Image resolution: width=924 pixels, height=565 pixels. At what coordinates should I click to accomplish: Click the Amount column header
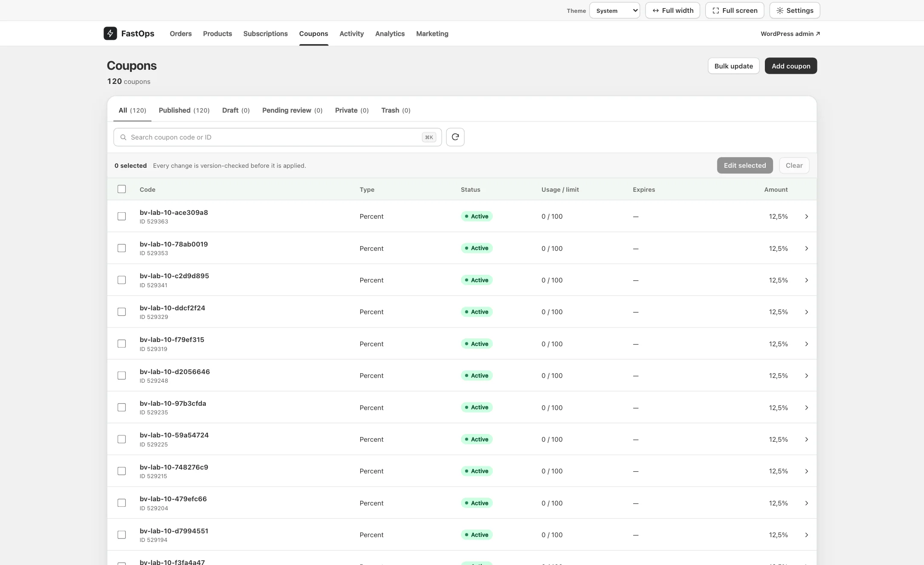(776, 190)
